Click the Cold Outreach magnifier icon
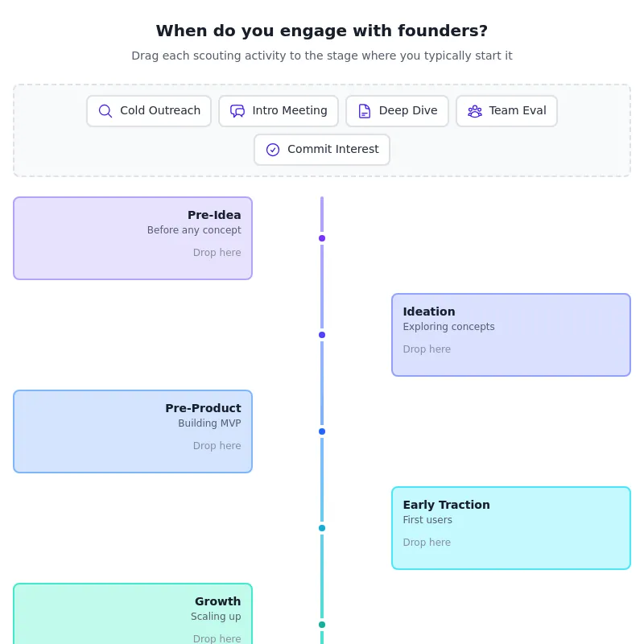The width and height of the screenshot is (644, 644). point(105,111)
